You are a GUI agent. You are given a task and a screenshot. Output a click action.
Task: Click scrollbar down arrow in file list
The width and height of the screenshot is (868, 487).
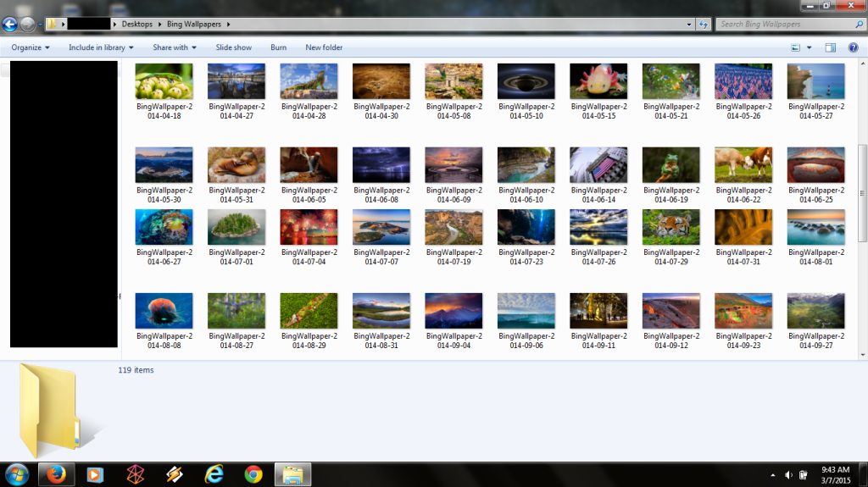(862, 355)
